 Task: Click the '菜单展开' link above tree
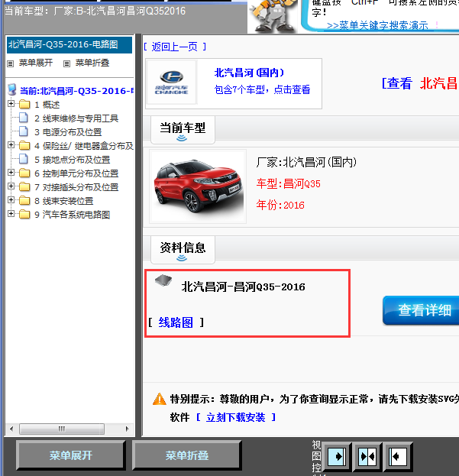[x=36, y=63]
